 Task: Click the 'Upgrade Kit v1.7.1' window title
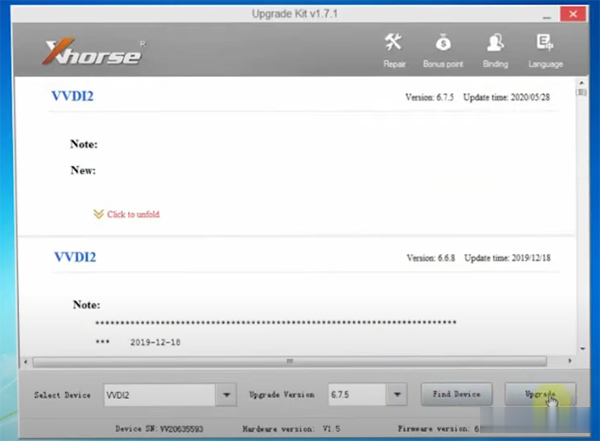[x=295, y=14]
